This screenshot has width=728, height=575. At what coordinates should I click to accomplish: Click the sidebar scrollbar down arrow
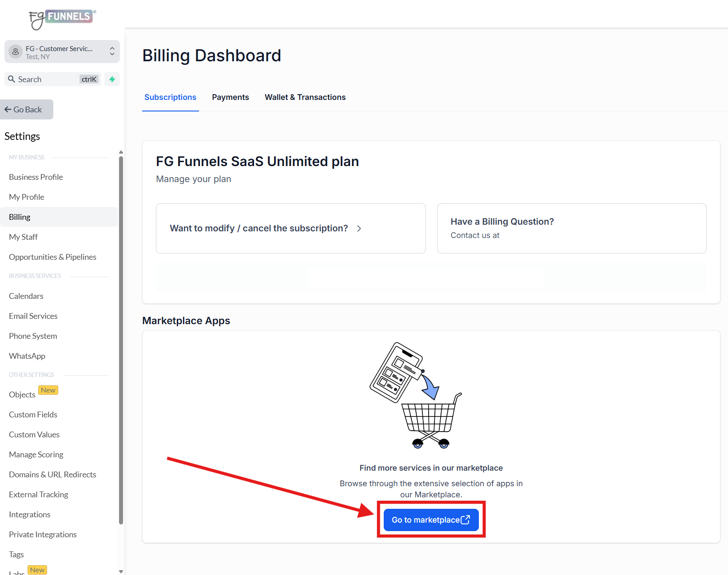pyautogui.click(x=121, y=571)
